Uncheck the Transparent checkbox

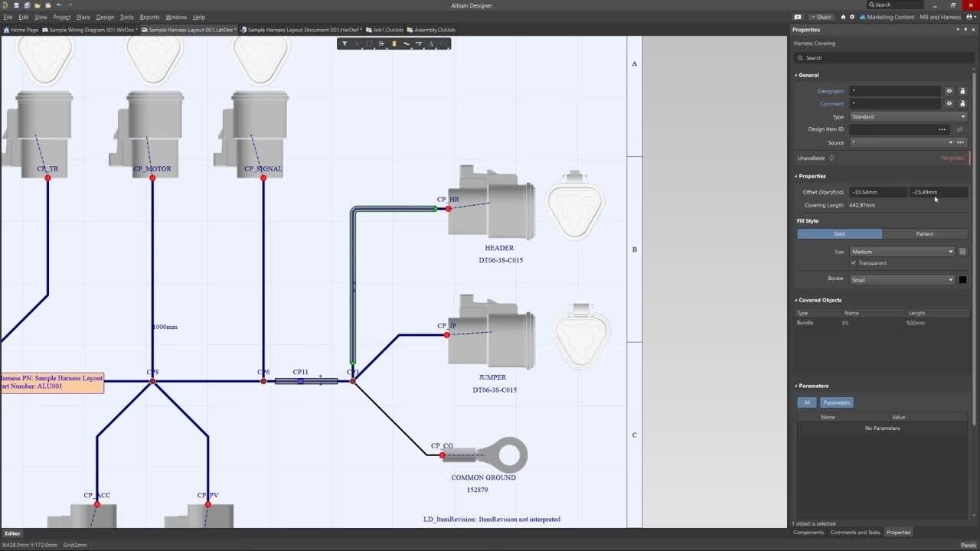tap(854, 262)
